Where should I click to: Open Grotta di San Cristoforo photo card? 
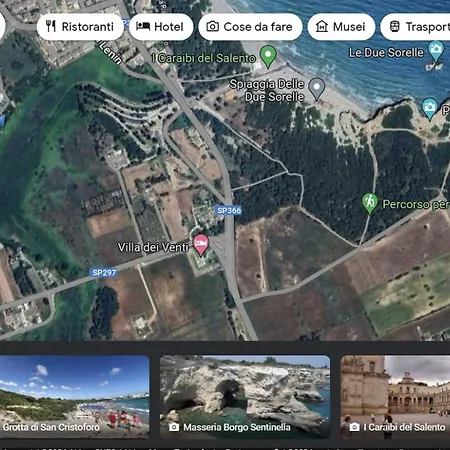click(x=74, y=396)
